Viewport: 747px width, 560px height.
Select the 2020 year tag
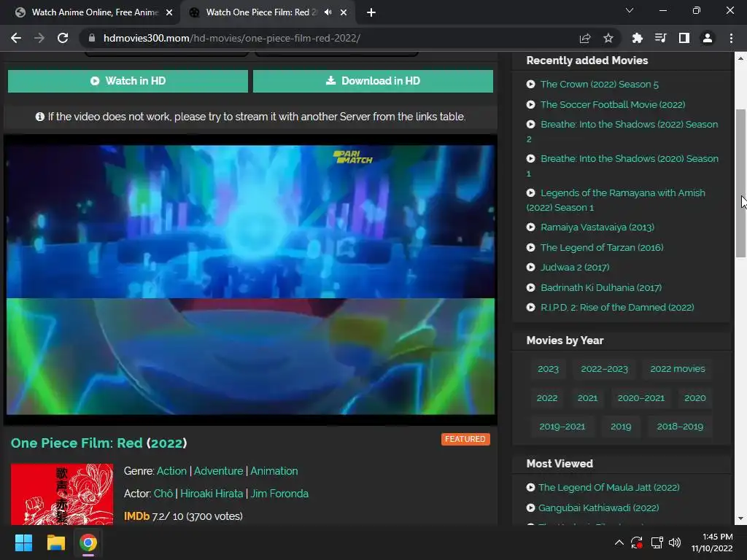[x=695, y=398]
